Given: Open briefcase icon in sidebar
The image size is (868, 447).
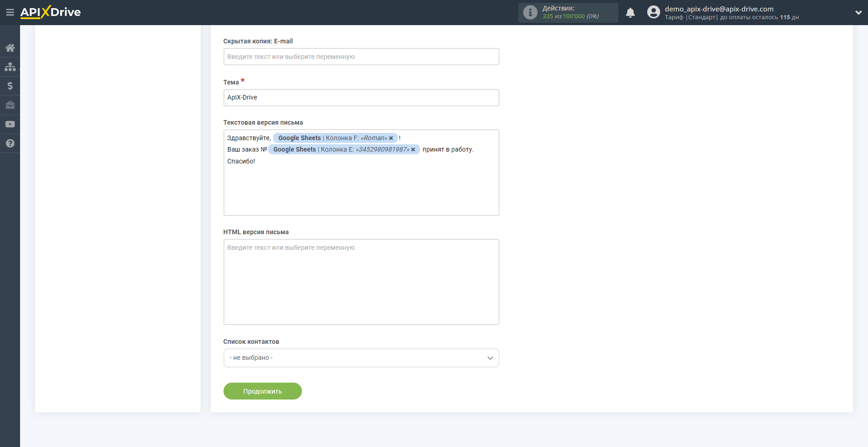Looking at the screenshot, I should (x=10, y=105).
